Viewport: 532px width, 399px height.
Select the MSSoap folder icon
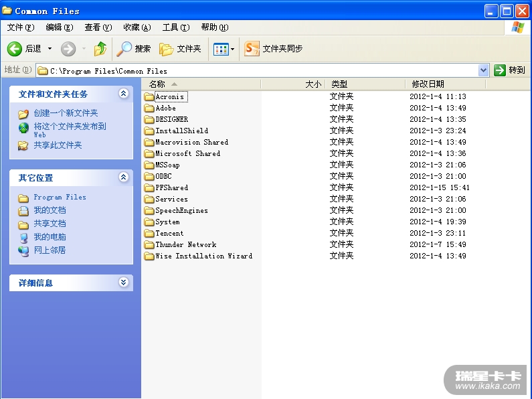click(x=149, y=165)
